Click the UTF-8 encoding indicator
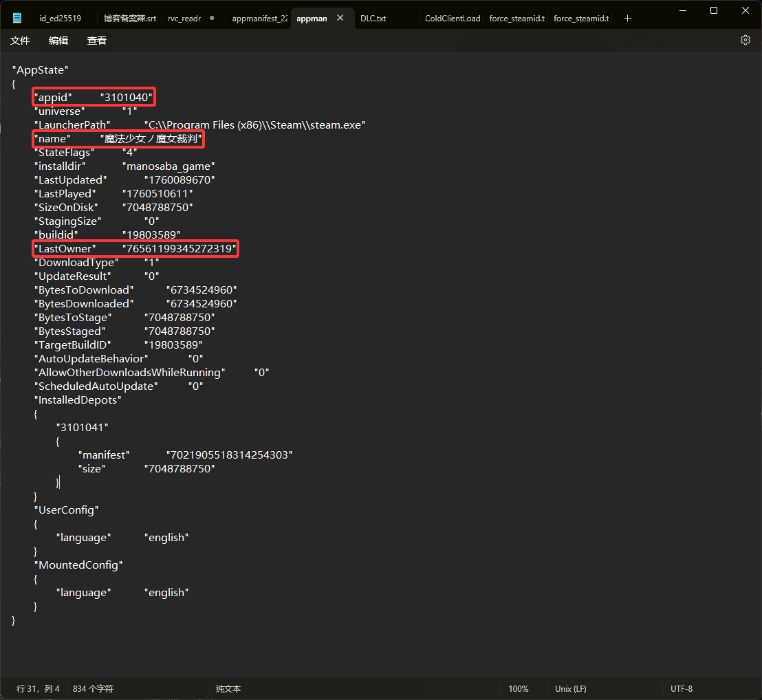The height and width of the screenshot is (700, 762). tap(682, 688)
